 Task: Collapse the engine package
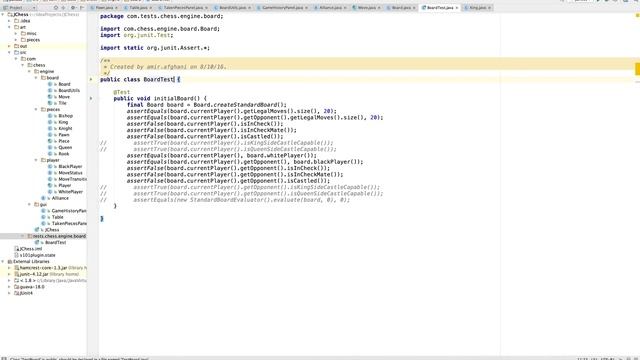click(x=29, y=71)
